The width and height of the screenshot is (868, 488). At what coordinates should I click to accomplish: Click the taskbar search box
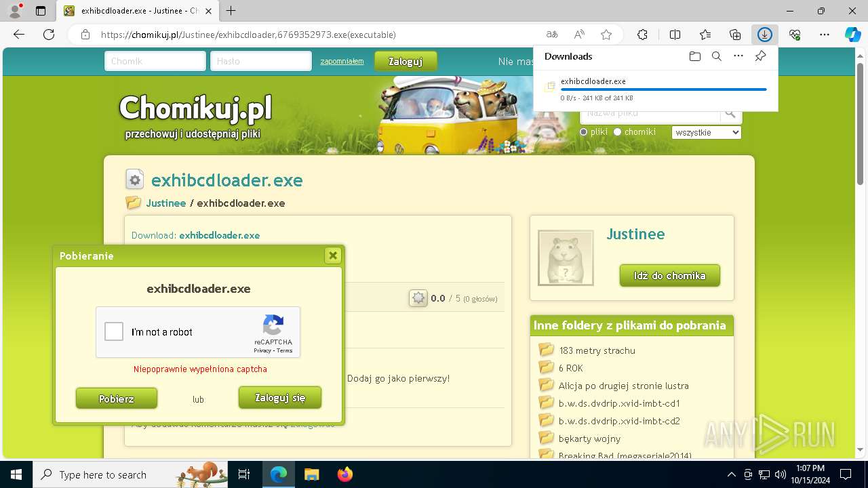(131, 474)
